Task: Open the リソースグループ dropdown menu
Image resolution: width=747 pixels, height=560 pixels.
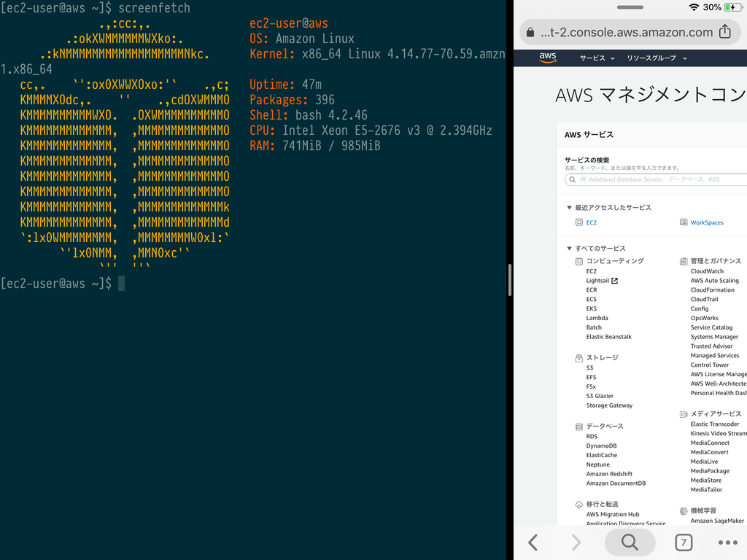Action: [657, 58]
